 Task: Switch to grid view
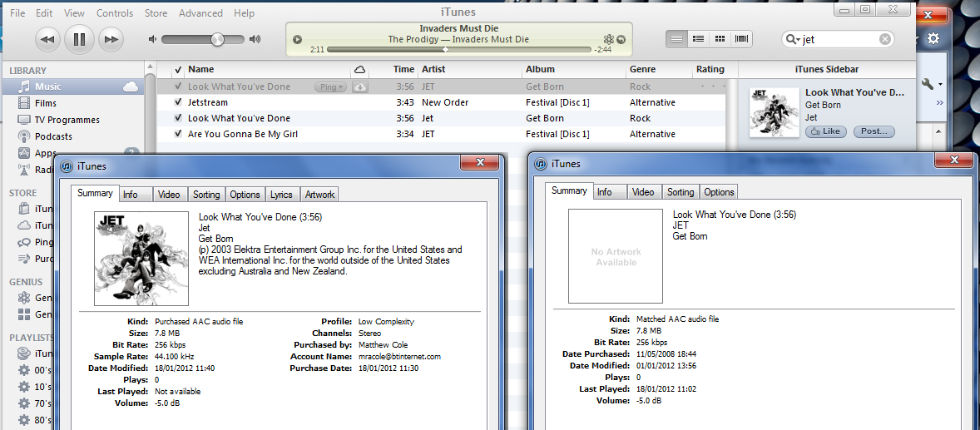point(720,39)
